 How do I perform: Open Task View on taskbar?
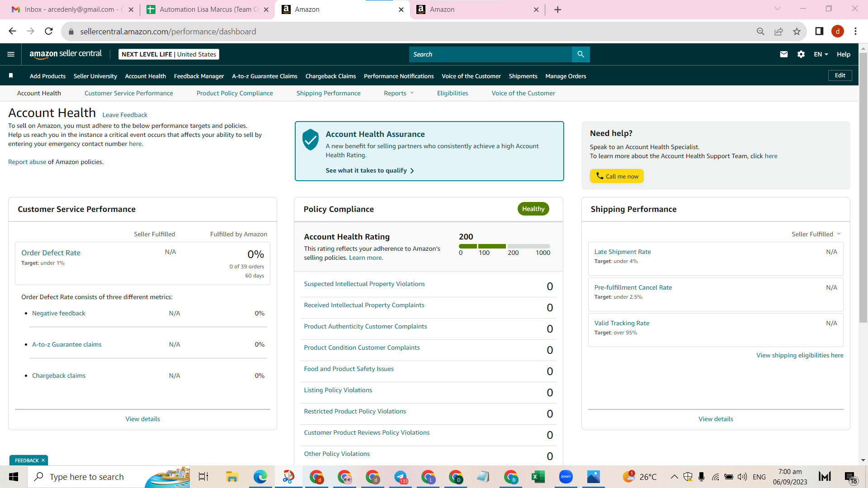coord(203,477)
